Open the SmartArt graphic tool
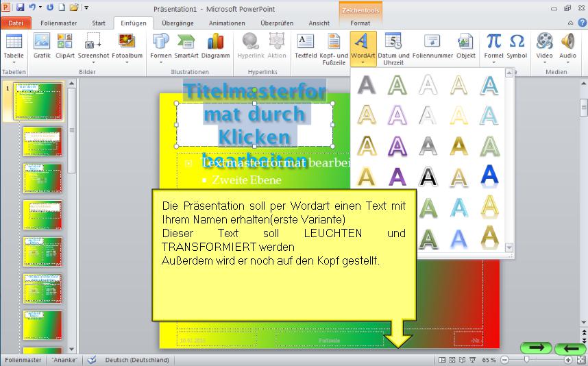 [186, 45]
